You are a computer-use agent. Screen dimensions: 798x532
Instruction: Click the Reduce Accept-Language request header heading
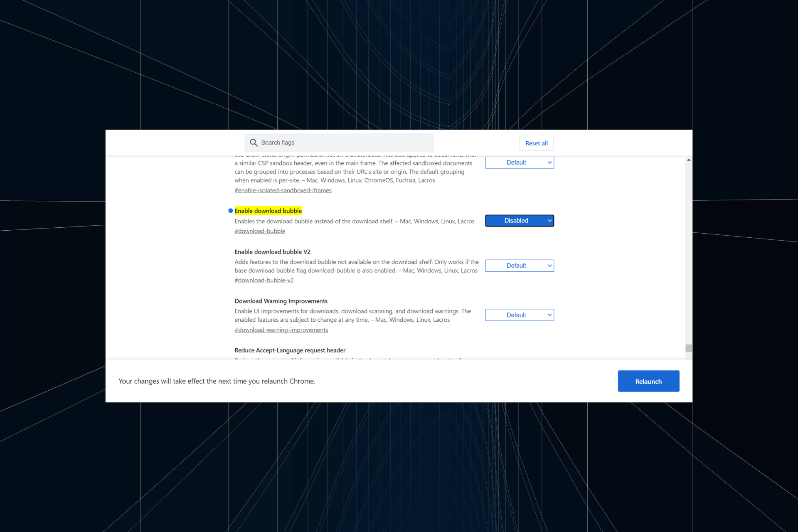290,350
